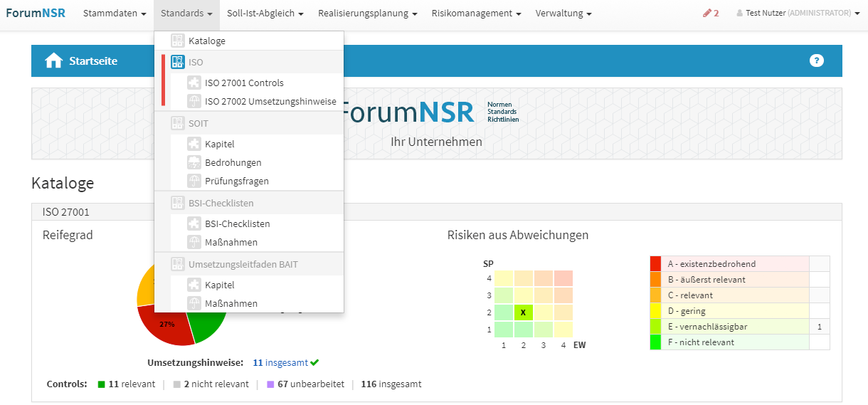Click the icon beside Bedrohungen
The width and height of the screenshot is (868, 405).
194,162
